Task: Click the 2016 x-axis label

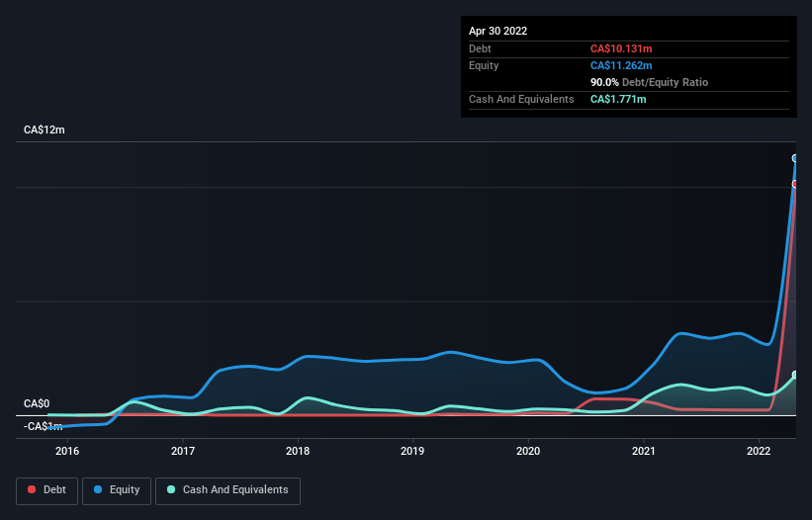Action: coord(67,451)
